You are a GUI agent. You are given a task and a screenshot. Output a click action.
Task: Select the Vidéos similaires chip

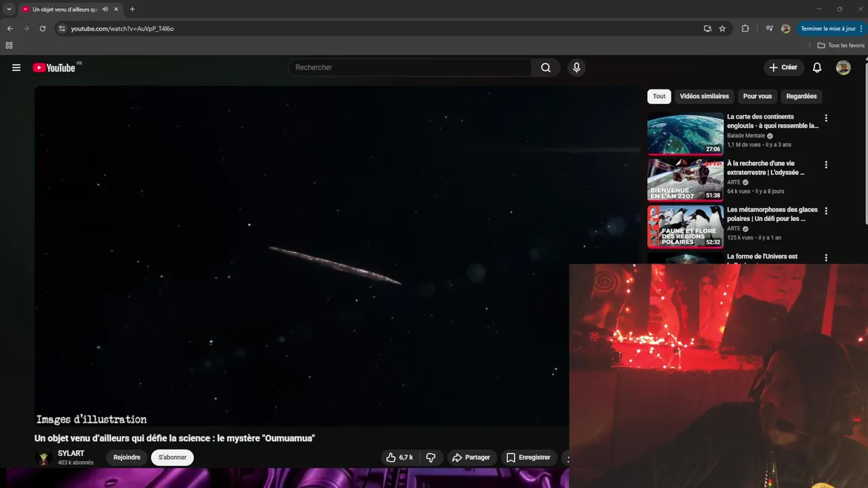pyautogui.click(x=704, y=96)
